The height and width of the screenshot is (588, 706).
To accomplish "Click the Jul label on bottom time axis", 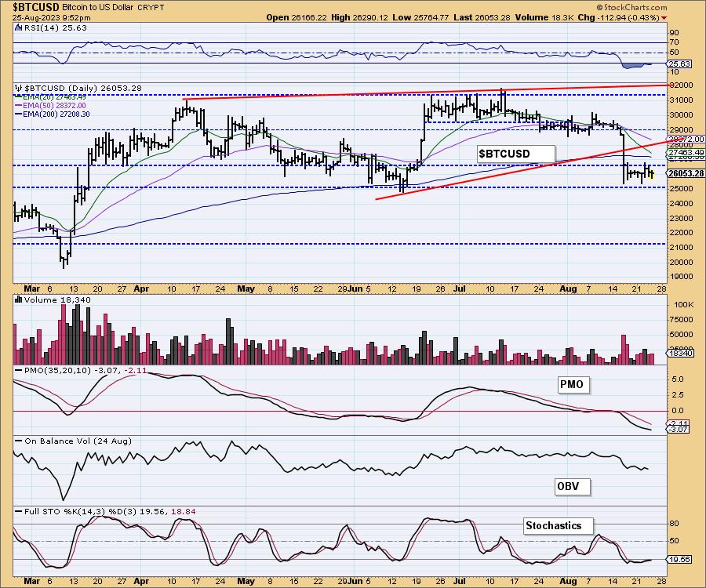I will pyautogui.click(x=459, y=581).
